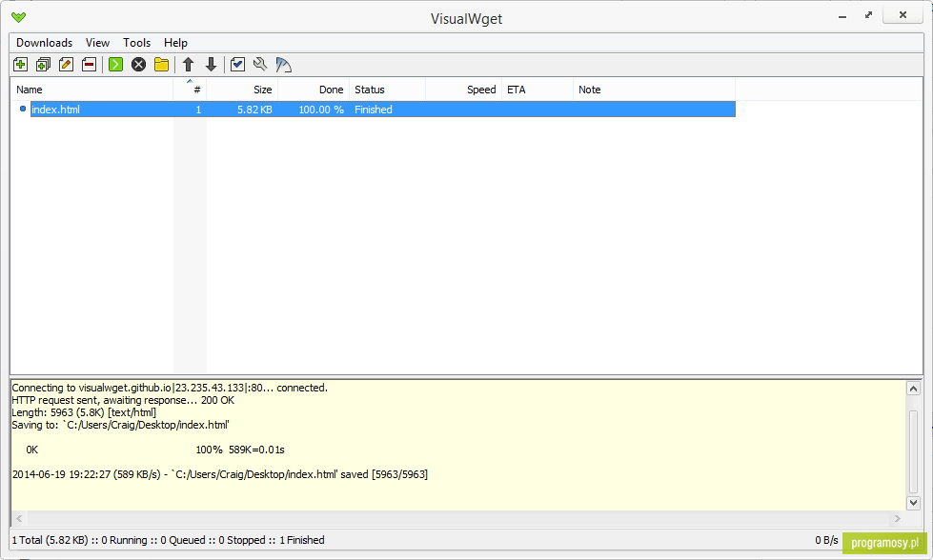
Task: Remove the selected download with the red minus icon
Action: tap(90, 64)
